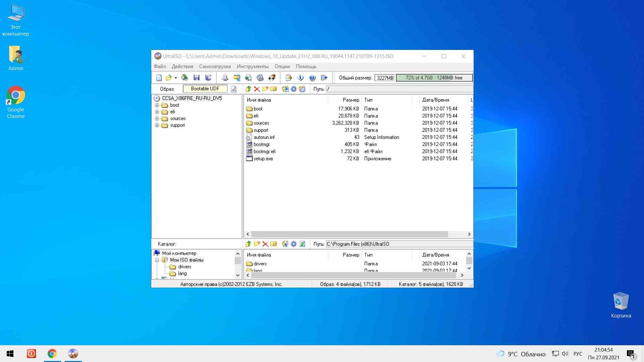Click the blue Info toolbar icon
Screen dimensions: 644x362
(301, 78)
